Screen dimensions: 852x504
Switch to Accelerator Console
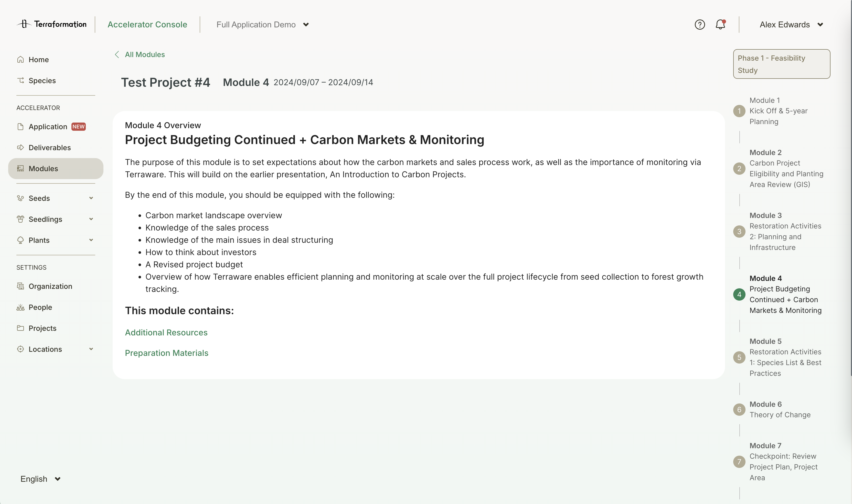pos(147,24)
